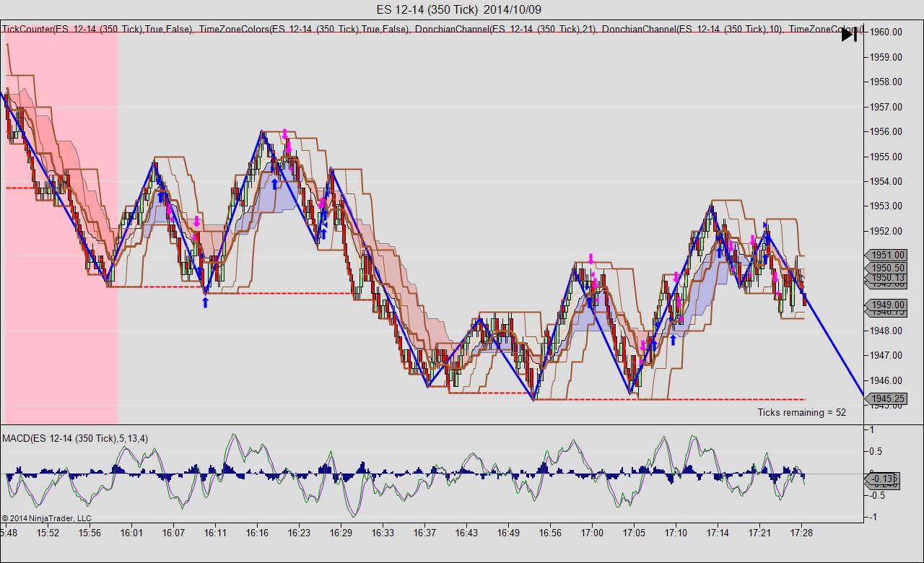This screenshot has height=563, width=924.
Task: Click the 1949.00 price marker
Action: coord(888,305)
